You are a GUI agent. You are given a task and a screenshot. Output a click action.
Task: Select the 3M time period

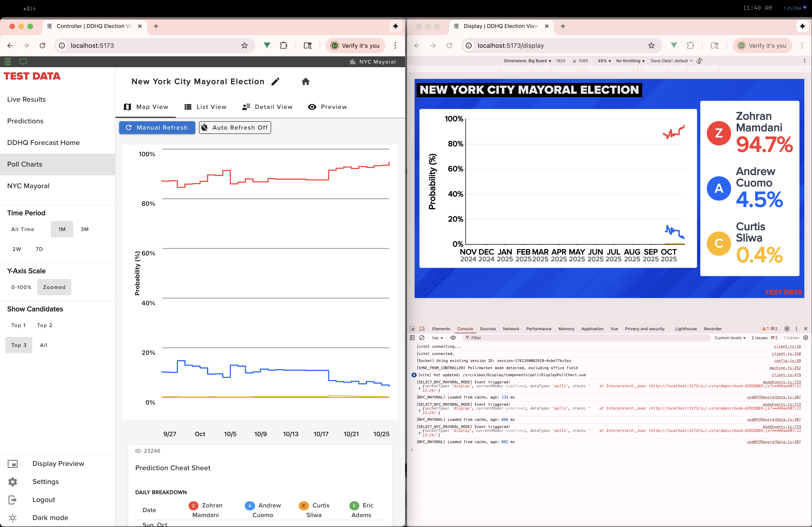tap(84, 229)
